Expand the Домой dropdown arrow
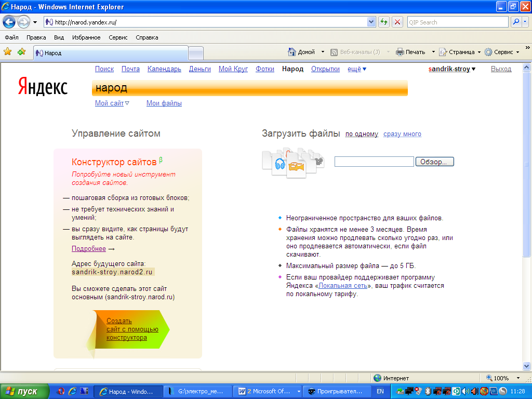This screenshot has width=532, height=399. pyautogui.click(x=323, y=52)
